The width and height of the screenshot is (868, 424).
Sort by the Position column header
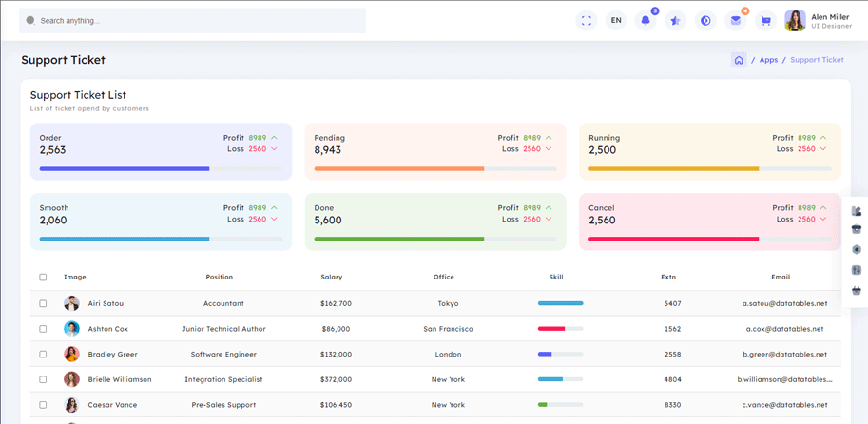[x=220, y=278]
